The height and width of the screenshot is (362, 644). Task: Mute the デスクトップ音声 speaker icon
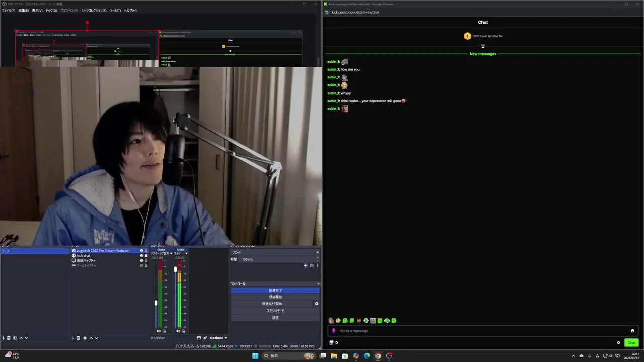(159, 331)
